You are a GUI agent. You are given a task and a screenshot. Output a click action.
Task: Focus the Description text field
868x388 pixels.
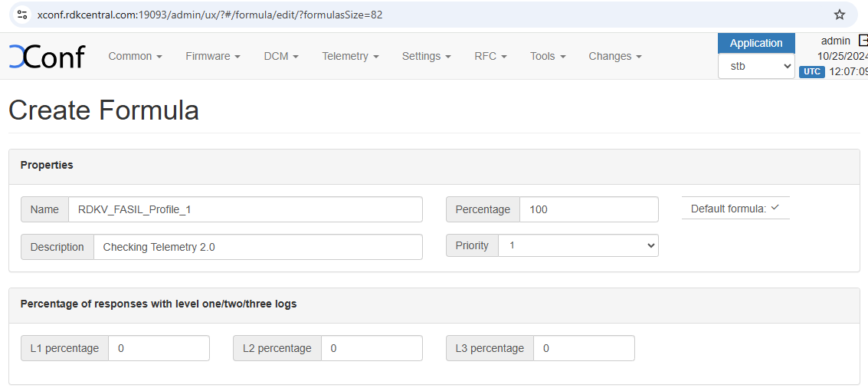(257, 247)
